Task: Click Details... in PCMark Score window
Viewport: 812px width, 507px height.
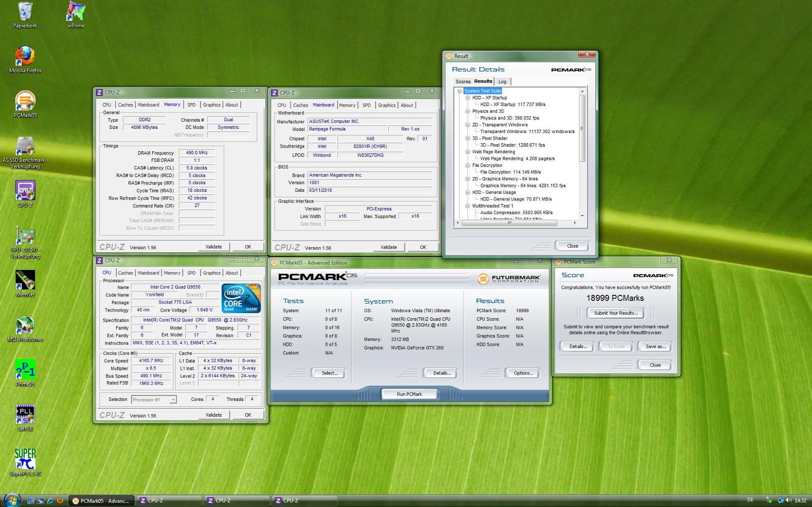Action: coord(578,347)
